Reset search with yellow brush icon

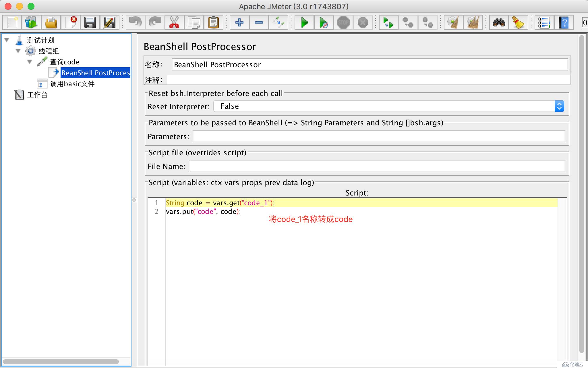click(519, 22)
